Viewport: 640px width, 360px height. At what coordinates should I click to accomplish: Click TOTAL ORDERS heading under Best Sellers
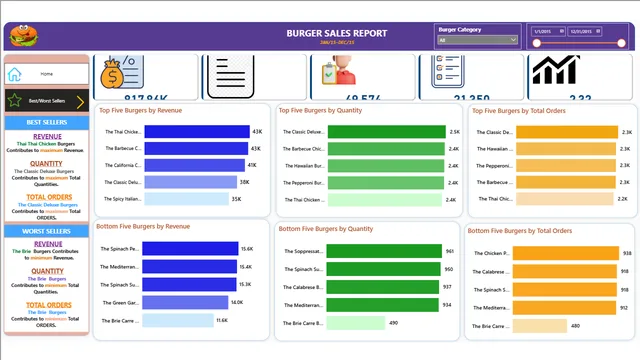pos(49,197)
